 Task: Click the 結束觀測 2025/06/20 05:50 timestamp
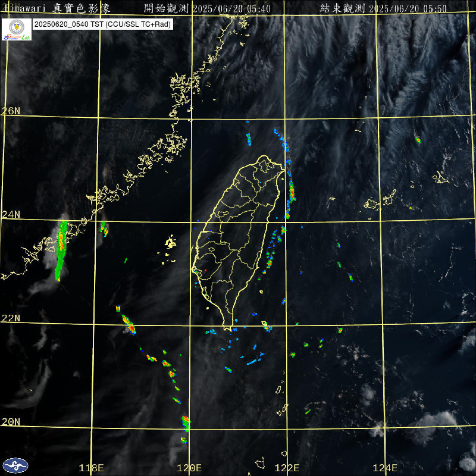coord(383,8)
